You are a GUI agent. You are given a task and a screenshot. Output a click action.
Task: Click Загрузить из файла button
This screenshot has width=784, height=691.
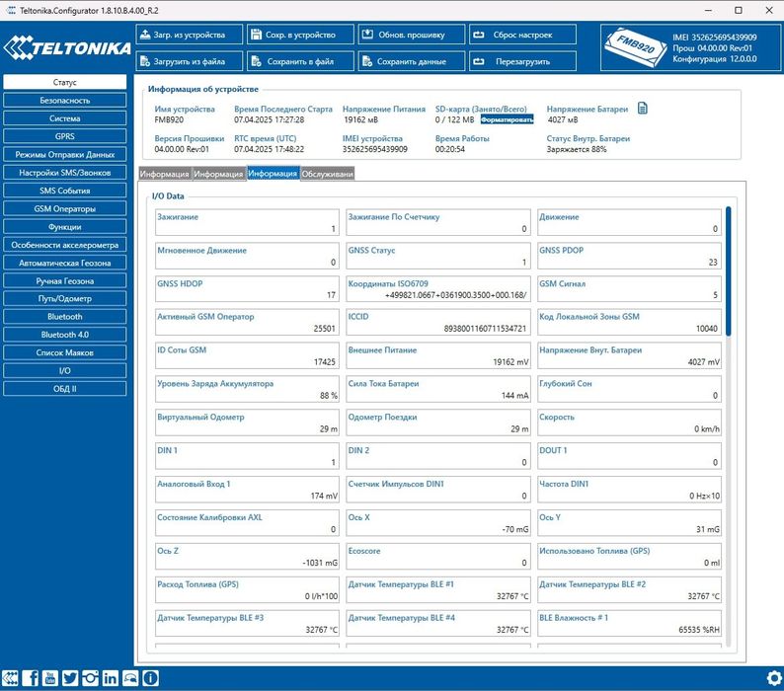point(189,61)
